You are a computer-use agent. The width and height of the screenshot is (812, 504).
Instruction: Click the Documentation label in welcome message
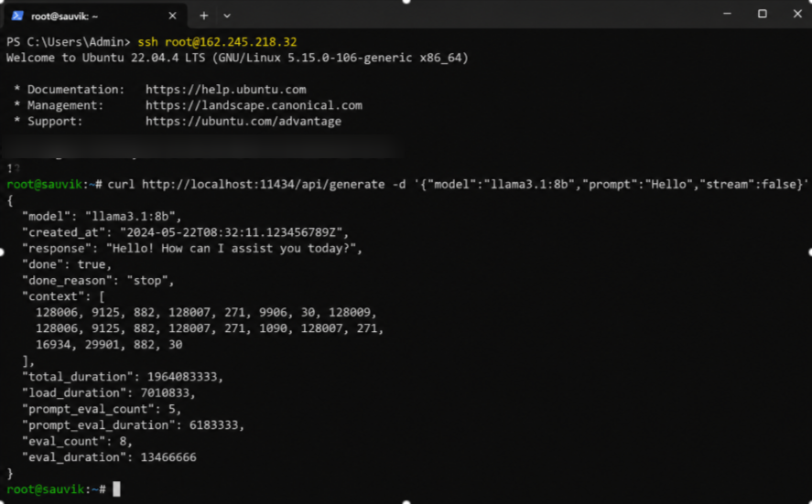pos(76,90)
